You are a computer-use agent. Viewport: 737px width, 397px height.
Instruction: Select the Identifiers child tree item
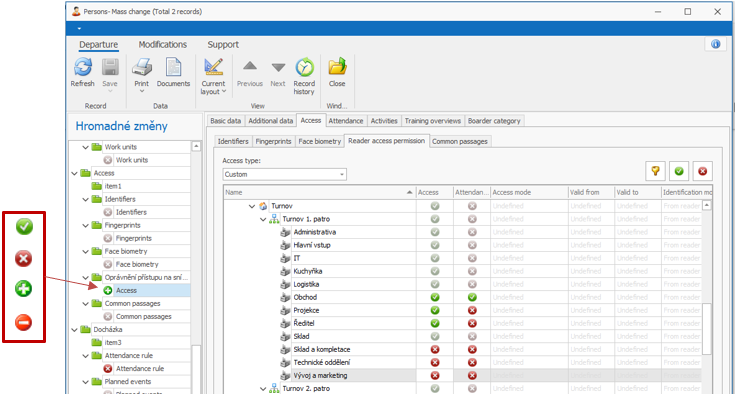click(131, 212)
